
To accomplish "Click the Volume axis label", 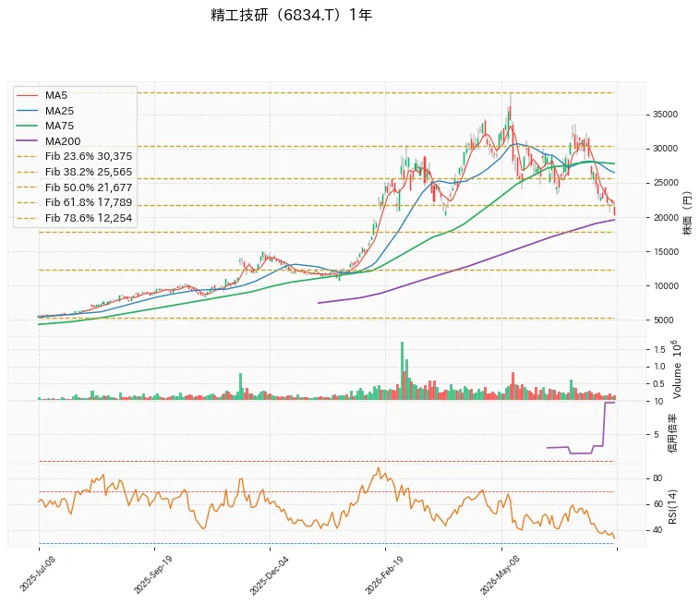I will (677, 369).
